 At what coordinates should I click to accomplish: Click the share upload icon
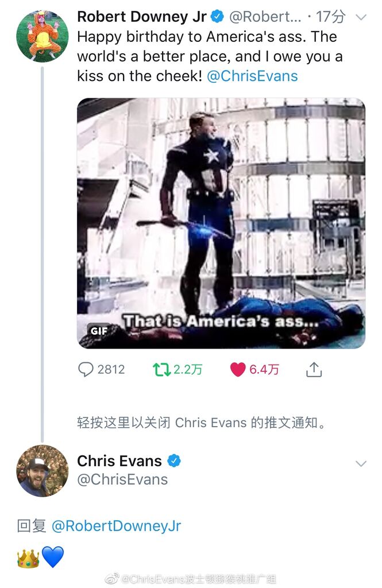(314, 369)
